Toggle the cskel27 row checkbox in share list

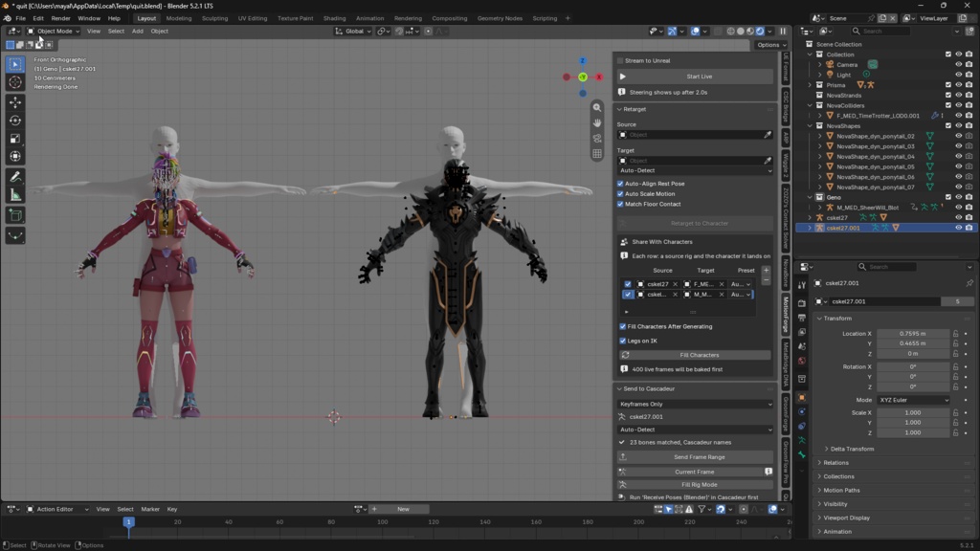point(628,284)
